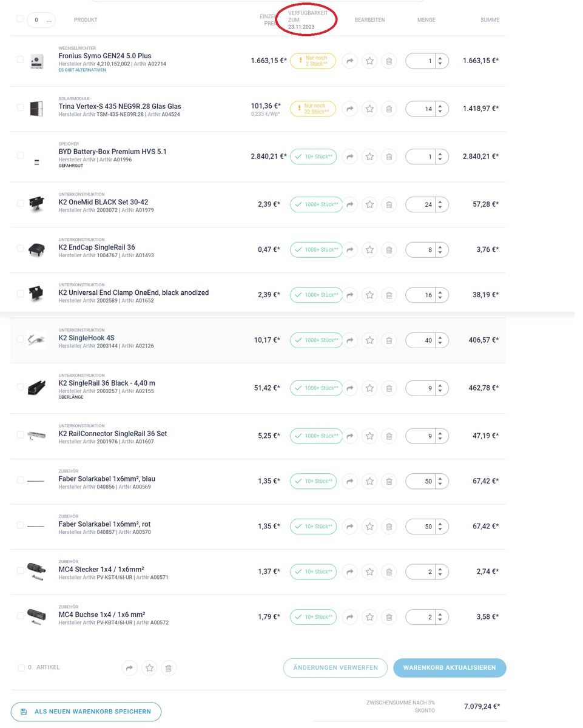This screenshot has width=583, height=728.
Task: Toggle the select-all checkbox in the table header
Action: (20, 19)
